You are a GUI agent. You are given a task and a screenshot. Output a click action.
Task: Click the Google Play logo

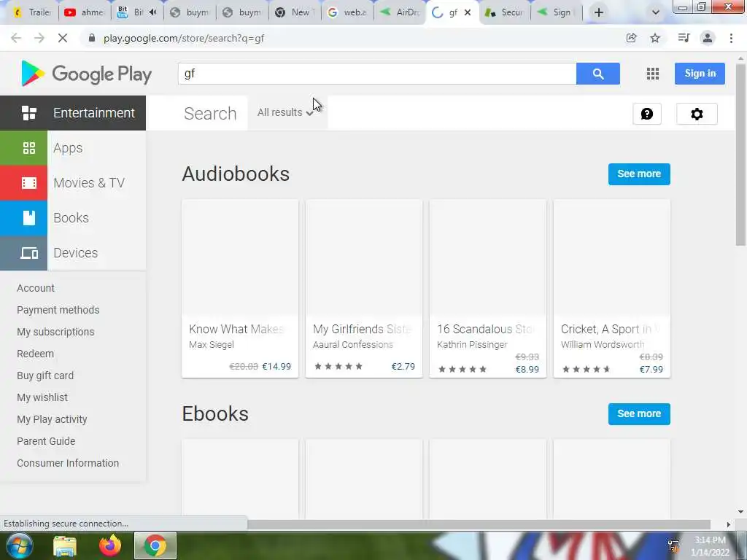87,74
